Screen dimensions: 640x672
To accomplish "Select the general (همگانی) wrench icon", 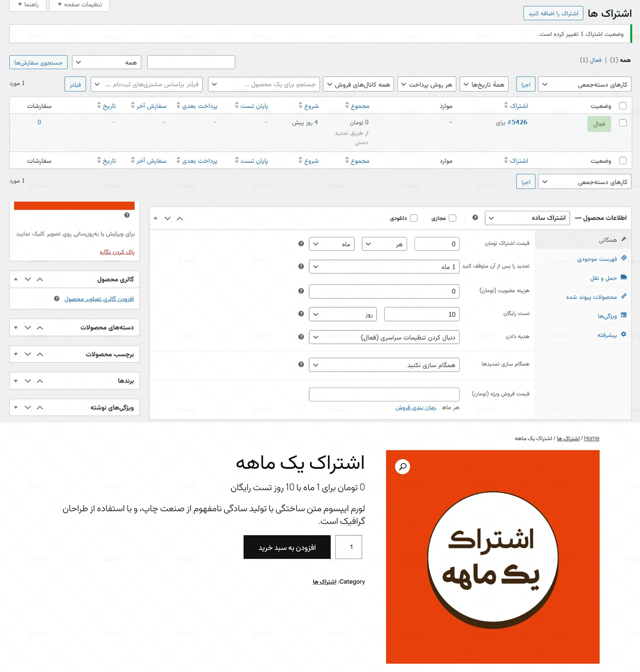I will click(624, 239).
